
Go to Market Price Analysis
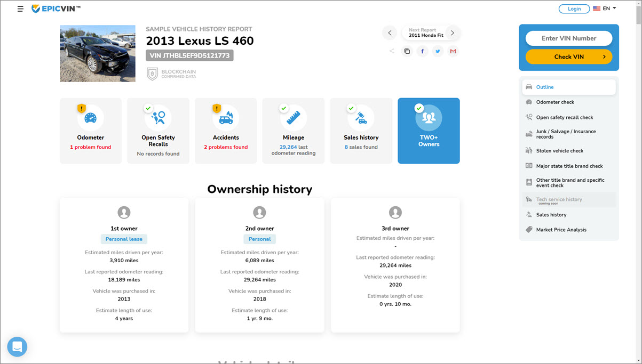(x=569, y=230)
